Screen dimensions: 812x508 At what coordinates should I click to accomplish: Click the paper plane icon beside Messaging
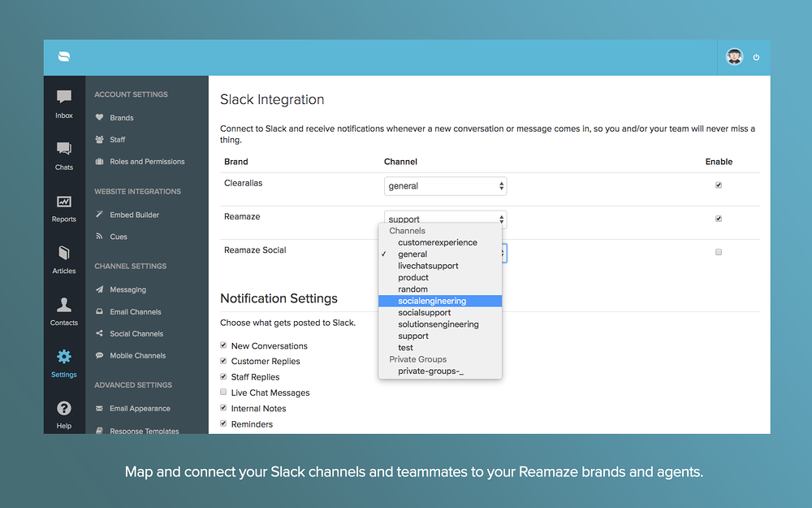[99, 289]
